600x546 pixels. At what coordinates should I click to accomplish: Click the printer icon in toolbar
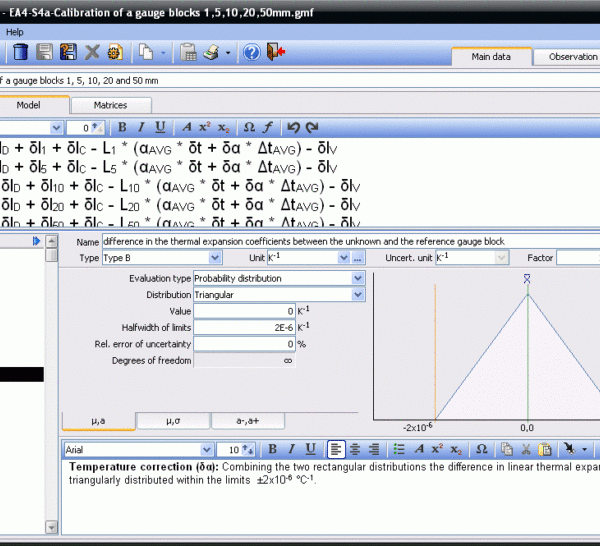211,52
